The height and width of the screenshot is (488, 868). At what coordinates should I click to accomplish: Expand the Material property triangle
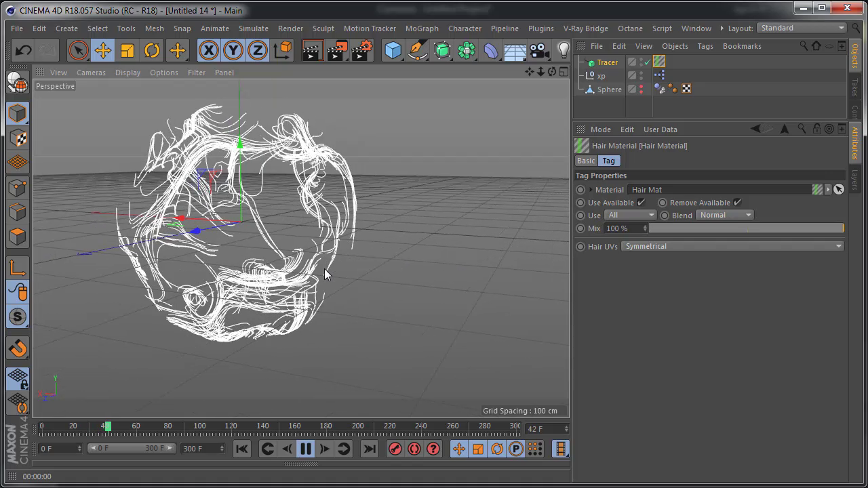click(591, 190)
